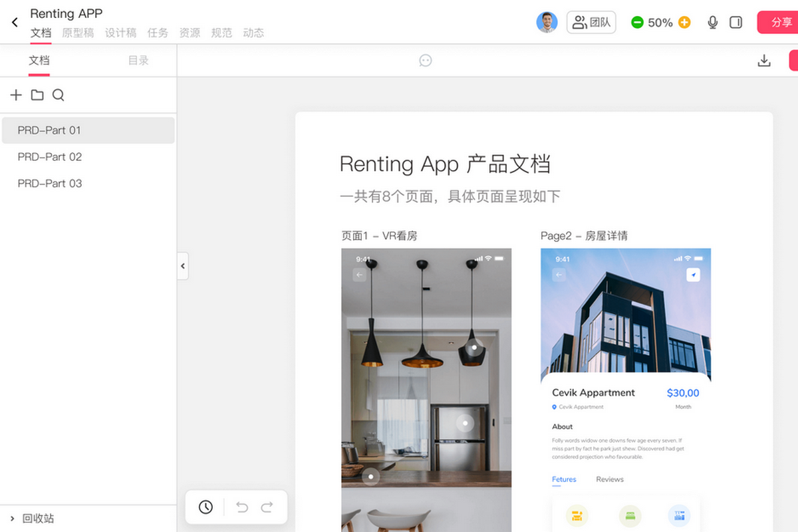Viewport: 798px width, 532px height.
Task: Add a new document with plus icon
Action: click(x=16, y=95)
